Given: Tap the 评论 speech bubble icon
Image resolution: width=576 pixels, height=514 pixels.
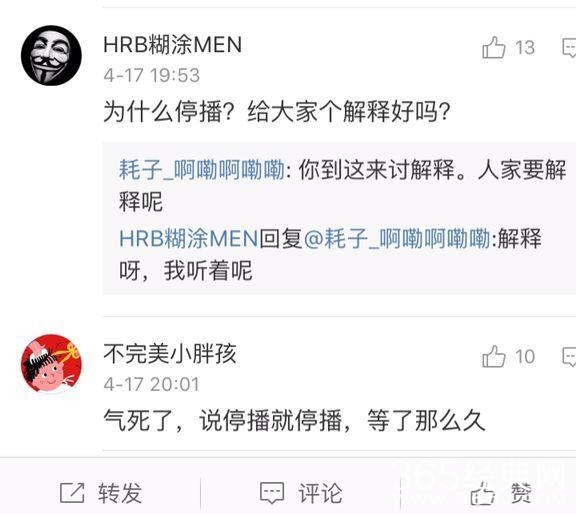Looking at the screenshot, I should click(x=272, y=493).
